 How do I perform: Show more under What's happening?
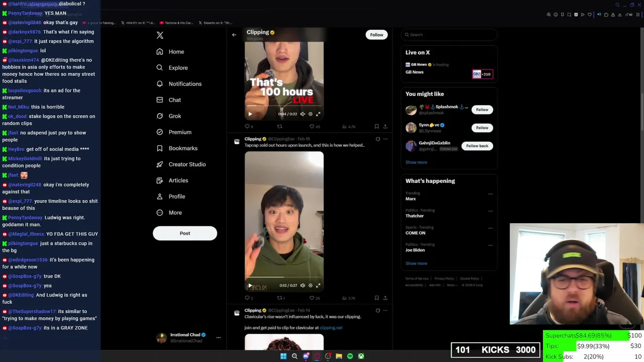pos(416,263)
